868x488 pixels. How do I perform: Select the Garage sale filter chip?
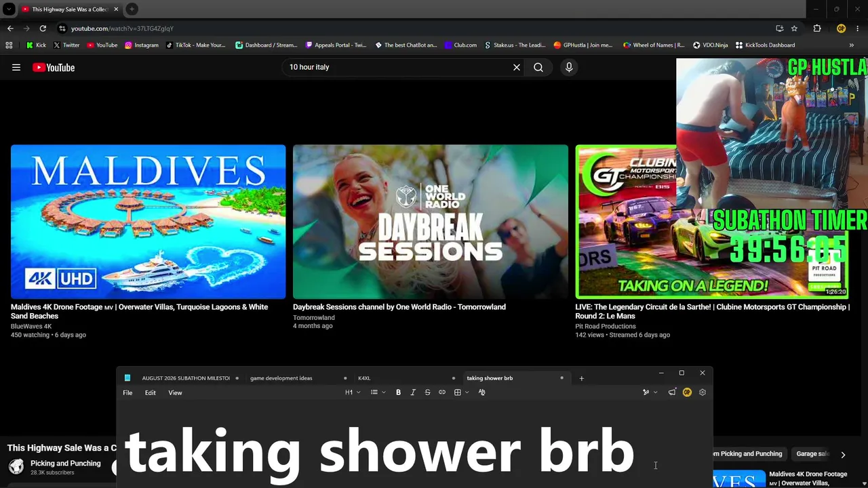[812, 454]
